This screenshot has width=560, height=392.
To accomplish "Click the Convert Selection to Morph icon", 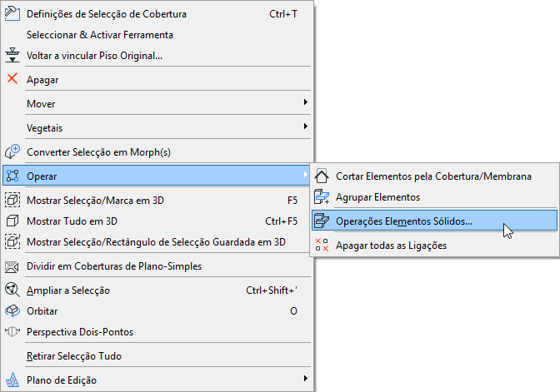I will [12, 152].
